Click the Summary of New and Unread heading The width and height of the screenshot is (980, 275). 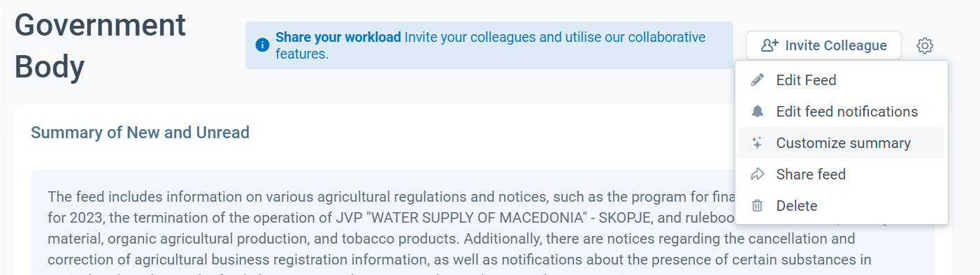click(x=140, y=133)
